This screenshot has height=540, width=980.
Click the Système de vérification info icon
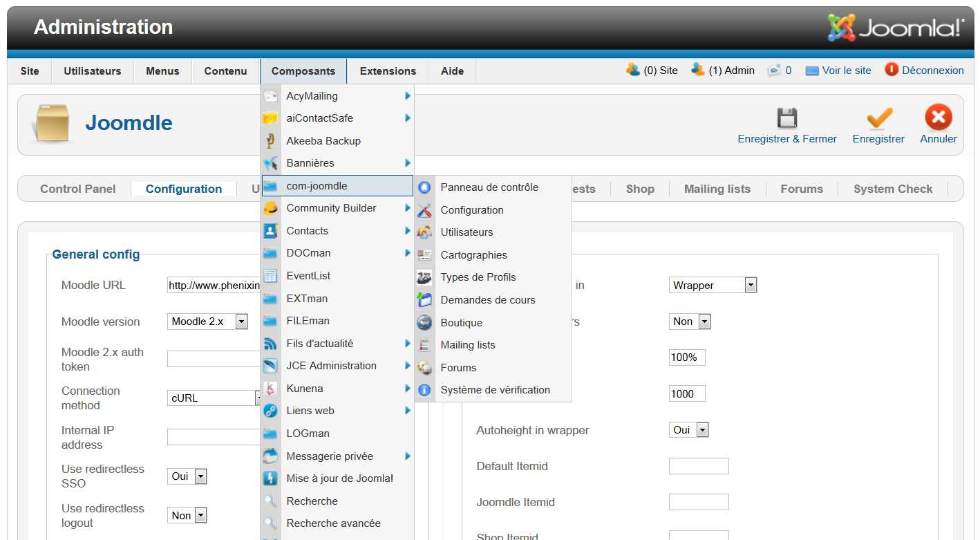point(424,390)
